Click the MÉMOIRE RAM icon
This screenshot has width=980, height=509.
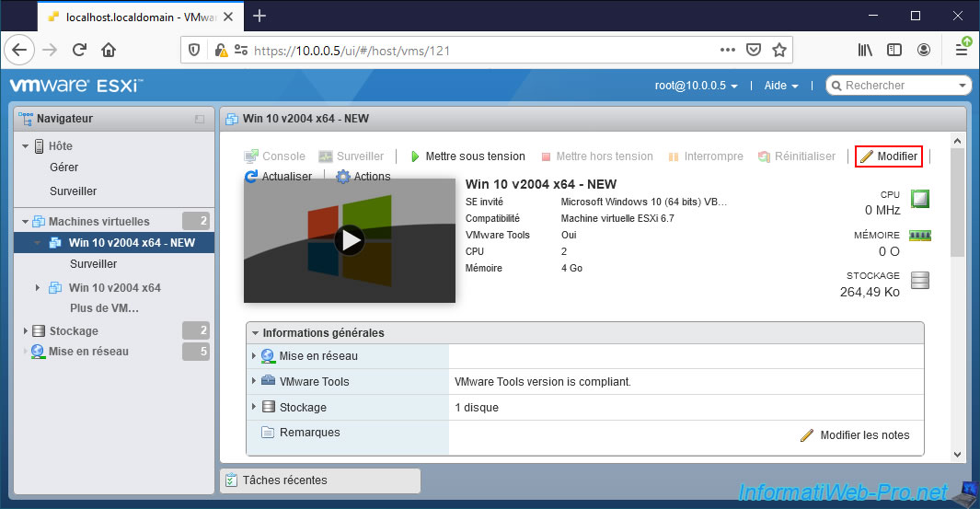pos(920,236)
